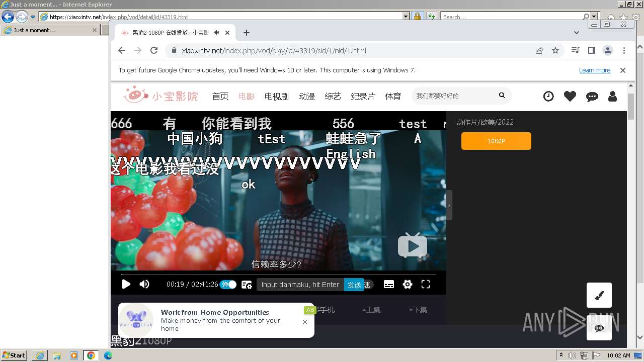
Task: Open watch history clock icon
Action: tap(548, 96)
